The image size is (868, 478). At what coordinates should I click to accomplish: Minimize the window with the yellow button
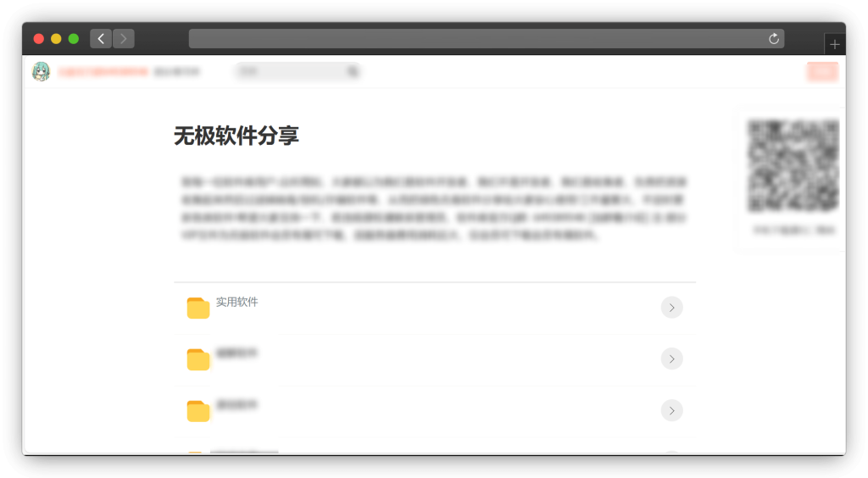[x=56, y=39]
